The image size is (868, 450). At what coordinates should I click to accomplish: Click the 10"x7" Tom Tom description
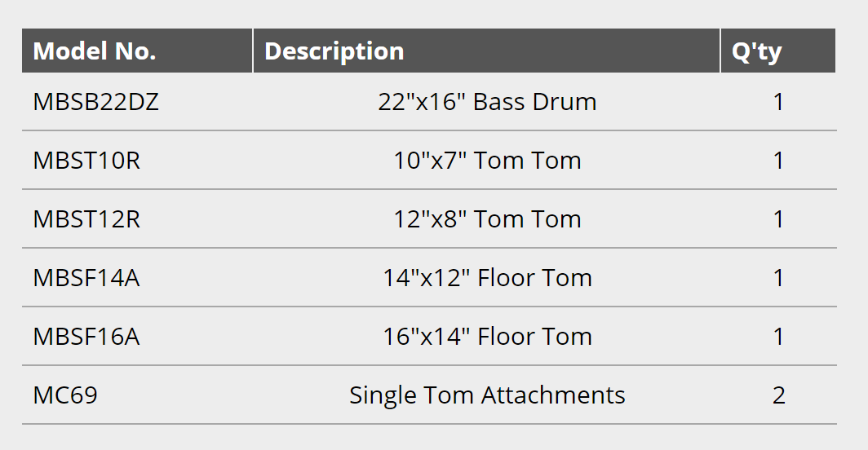point(487,161)
